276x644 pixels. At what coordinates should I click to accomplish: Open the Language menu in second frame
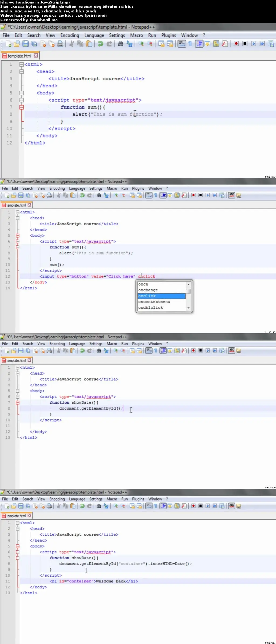(x=77, y=189)
